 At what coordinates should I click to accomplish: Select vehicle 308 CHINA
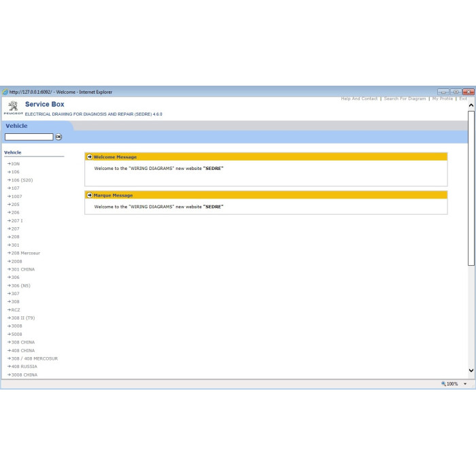(x=23, y=342)
